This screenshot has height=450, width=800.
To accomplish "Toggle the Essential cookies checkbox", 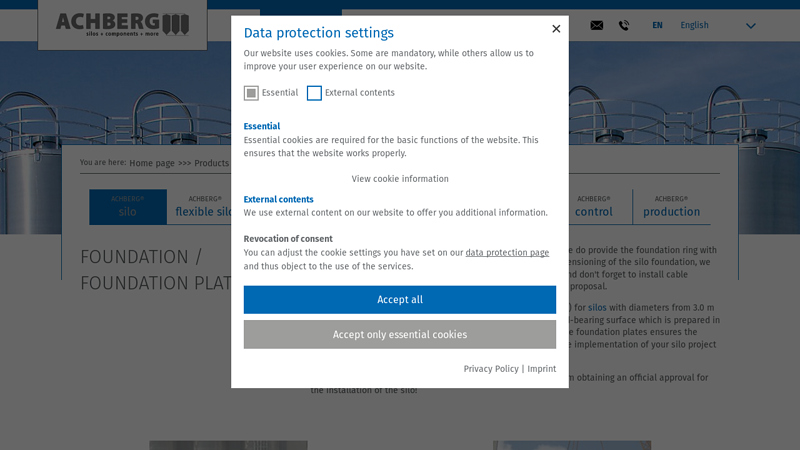I will pyautogui.click(x=251, y=93).
